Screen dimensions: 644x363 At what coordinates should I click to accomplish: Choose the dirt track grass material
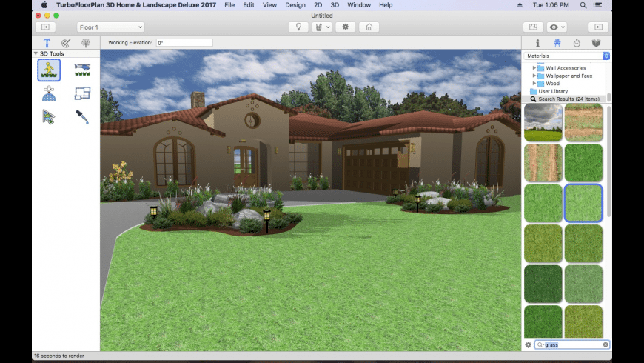click(543, 163)
